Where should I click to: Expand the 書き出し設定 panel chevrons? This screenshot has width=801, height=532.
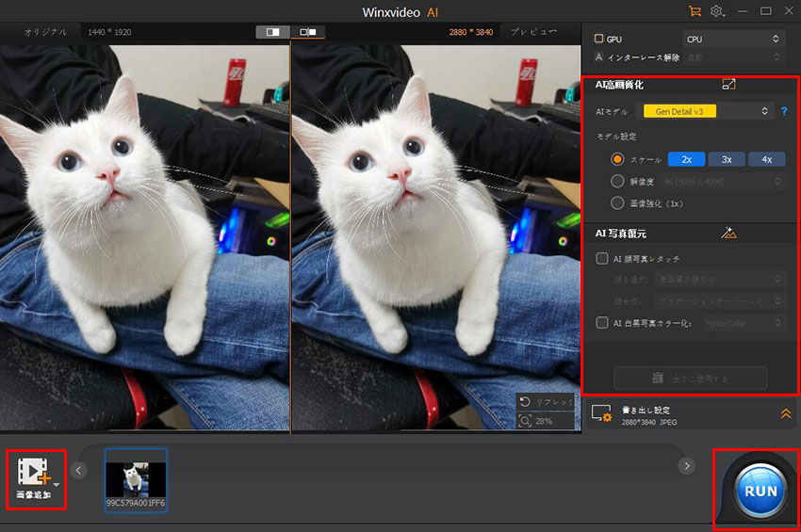(x=786, y=413)
